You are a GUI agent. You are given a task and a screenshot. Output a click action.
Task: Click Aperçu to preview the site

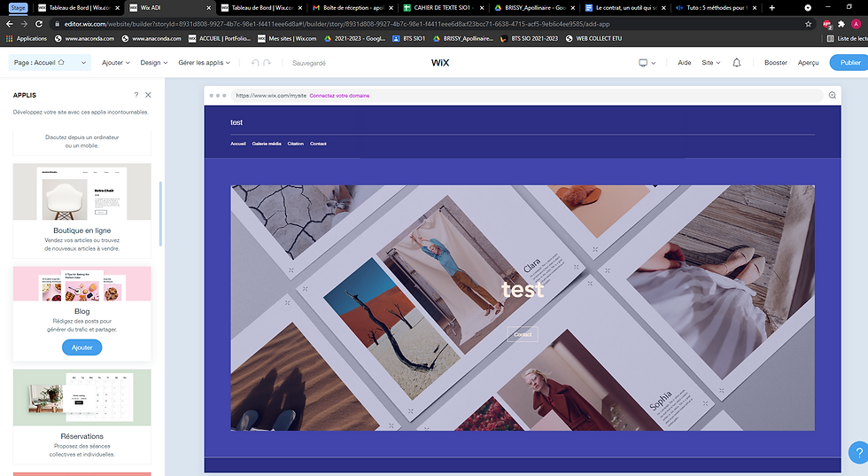click(x=808, y=63)
